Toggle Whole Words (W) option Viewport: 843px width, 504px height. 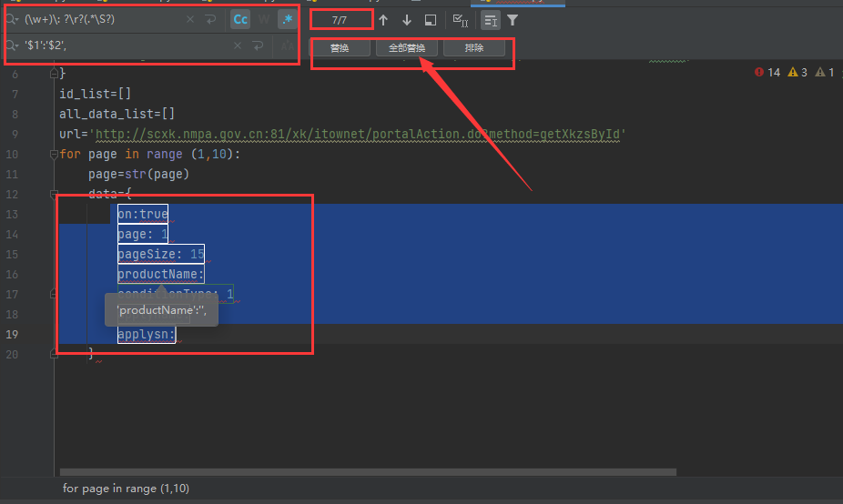[264, 20]
